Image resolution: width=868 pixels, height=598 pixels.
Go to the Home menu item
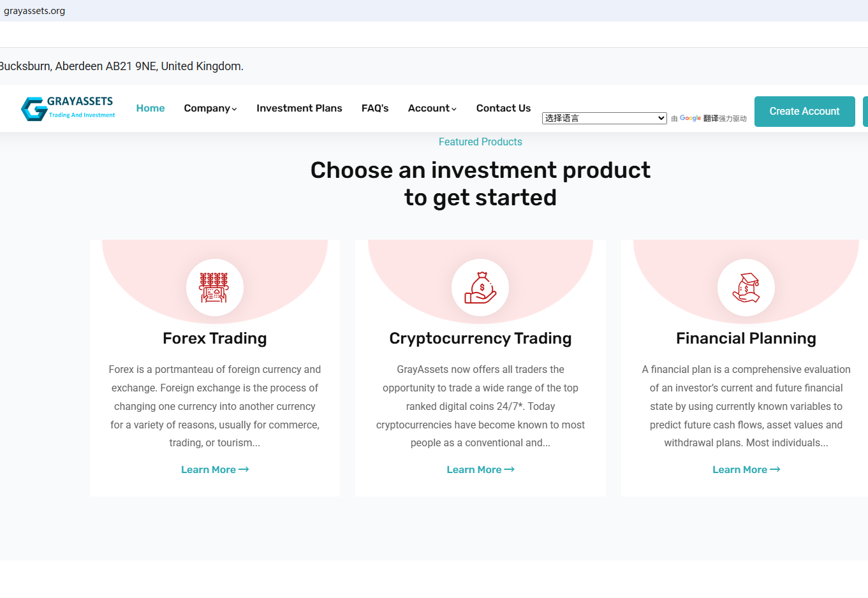tap(151, 108)
